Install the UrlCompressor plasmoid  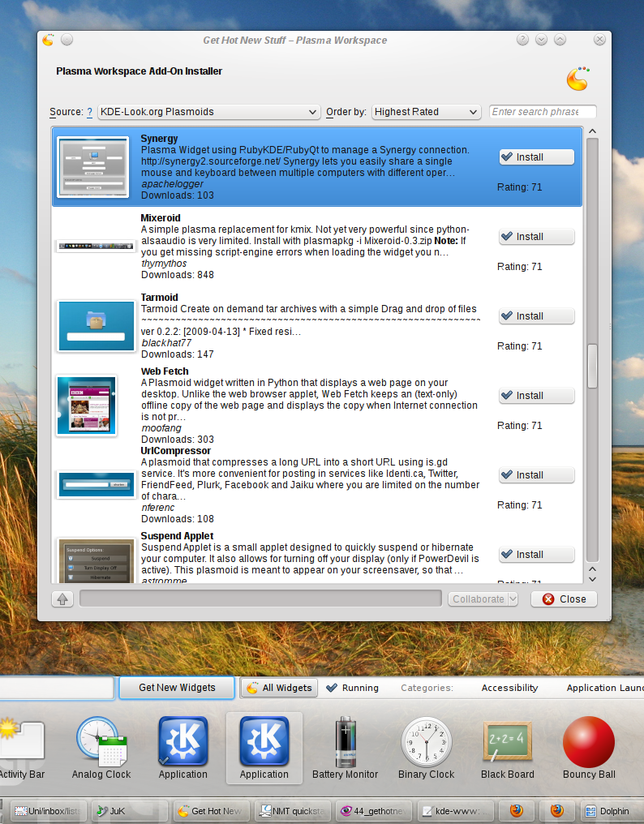pyautogui.click(x=537, y=475)
